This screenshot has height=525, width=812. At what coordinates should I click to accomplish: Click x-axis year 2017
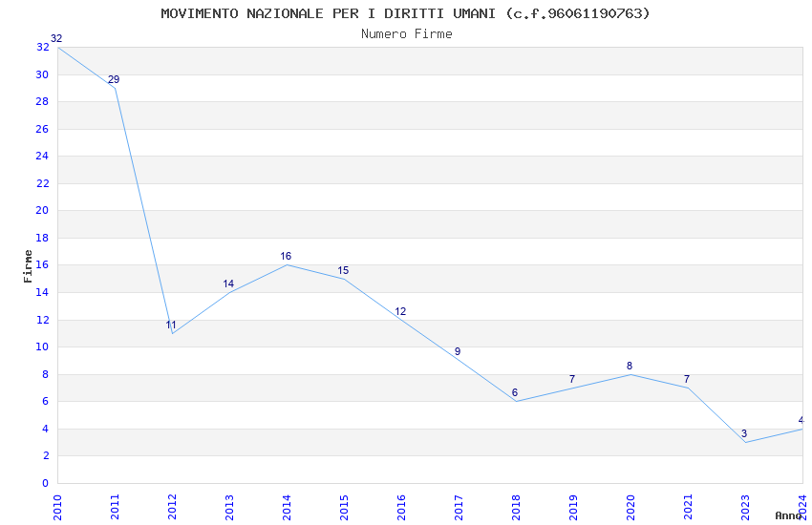(x=459, y=507)
